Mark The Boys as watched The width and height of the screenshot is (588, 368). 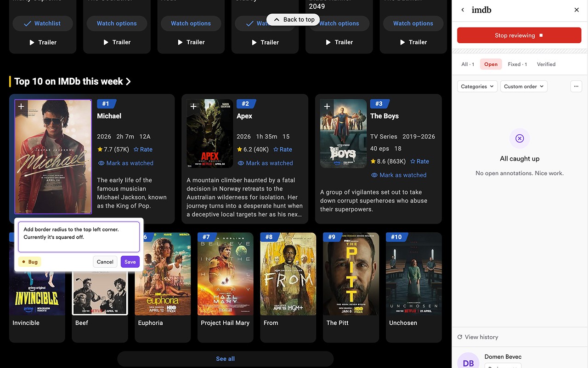[399, 175]
